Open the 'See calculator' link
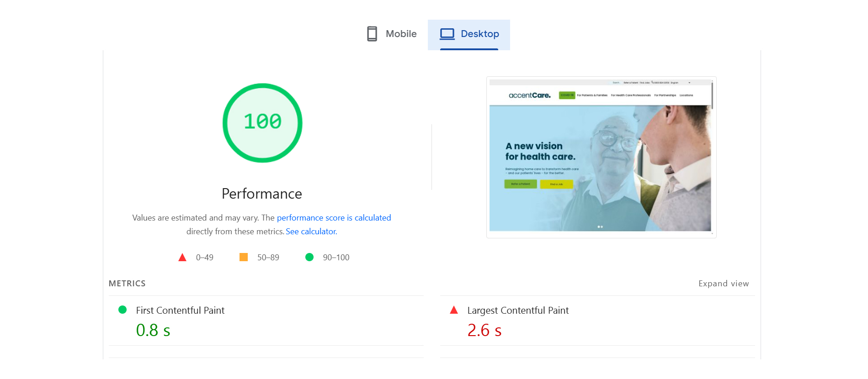868x379 pixels. tap(311, 232)
